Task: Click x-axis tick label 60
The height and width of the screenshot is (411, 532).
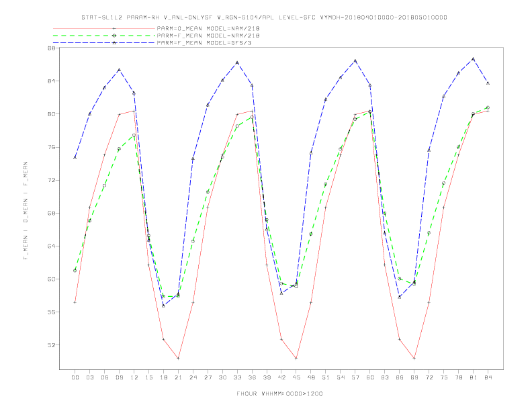Action: pyautogui.click(x=370, y=377)
